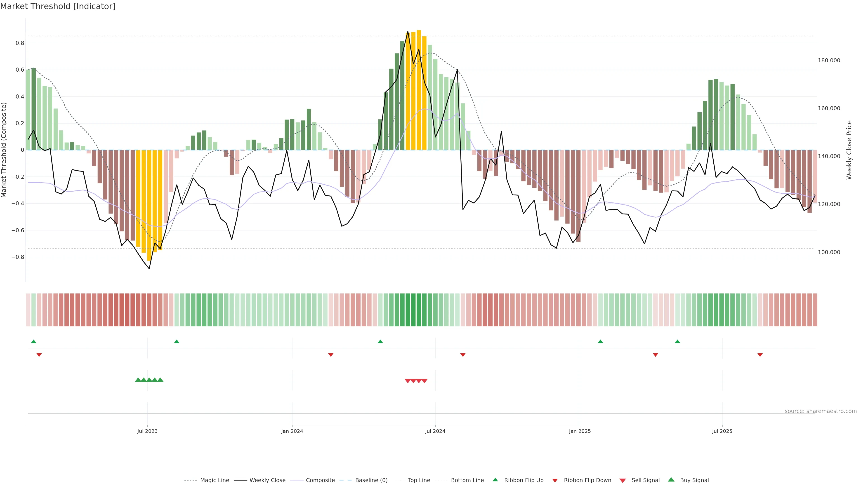Click the Buy Signal legend icon
The width and height of the screenshot is (868, 488).
coord(671,480)
